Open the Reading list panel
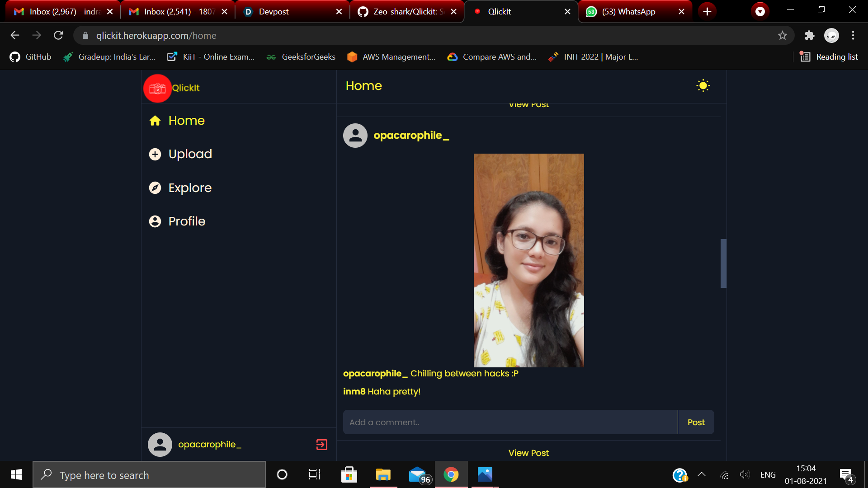This screenshot has height=488, width=868. tap(829, 57)
